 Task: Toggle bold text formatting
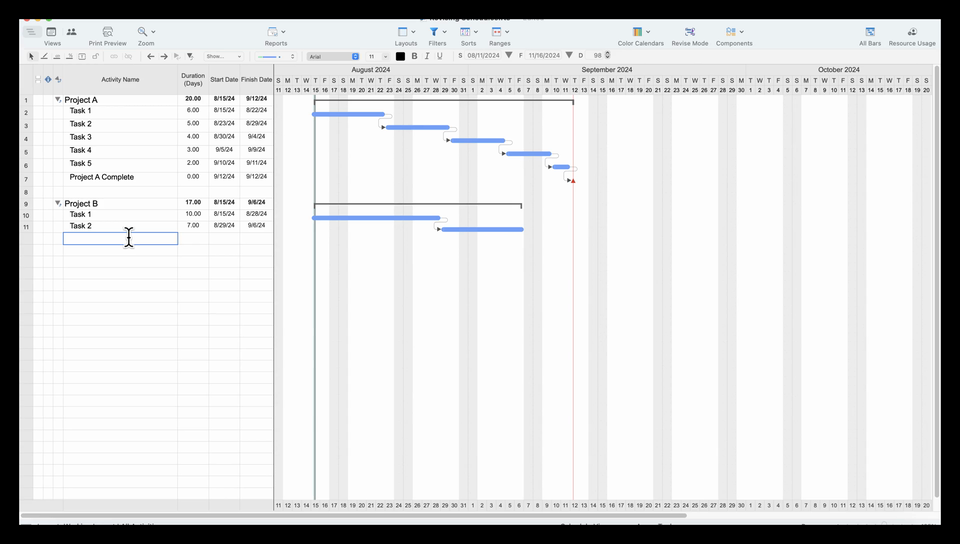[414, 56]
